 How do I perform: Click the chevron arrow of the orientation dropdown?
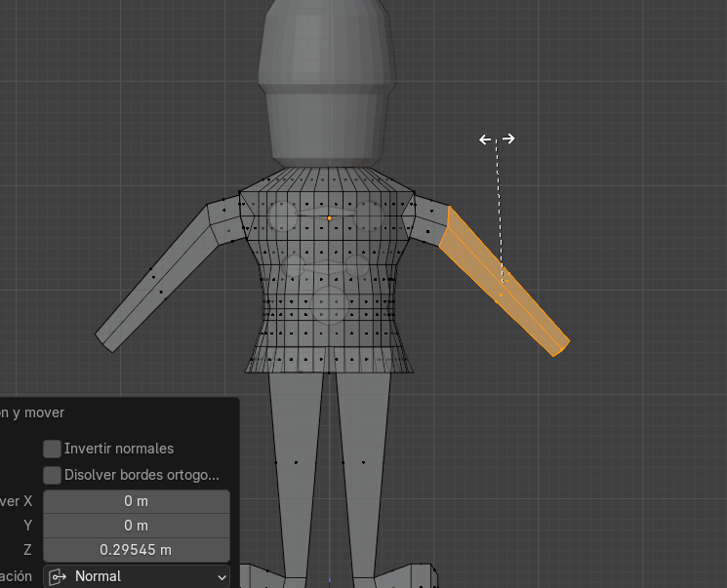pos(221,576)
